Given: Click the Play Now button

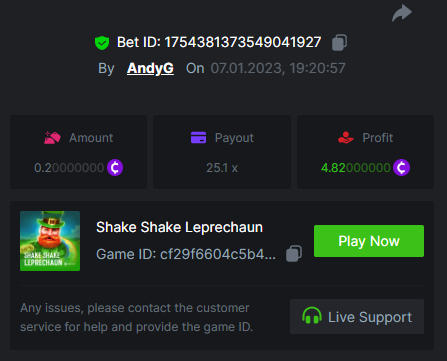Looking at the screenshot, I should click(369, 241).
